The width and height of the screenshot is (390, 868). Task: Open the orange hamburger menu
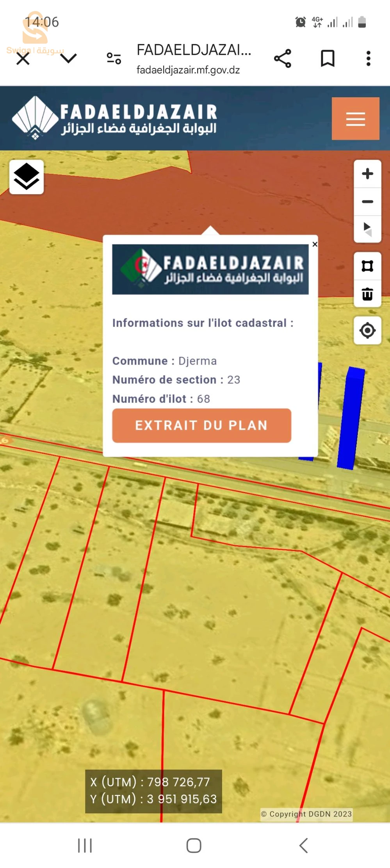tap(355, 119)
